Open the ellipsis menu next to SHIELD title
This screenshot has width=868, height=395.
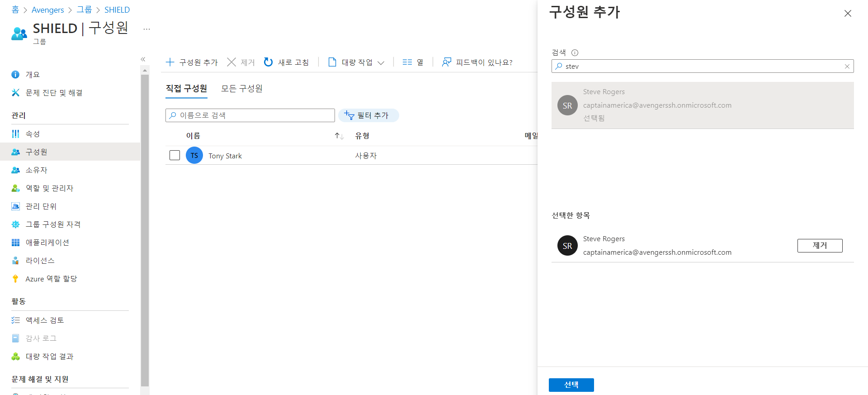coord(146,29)
